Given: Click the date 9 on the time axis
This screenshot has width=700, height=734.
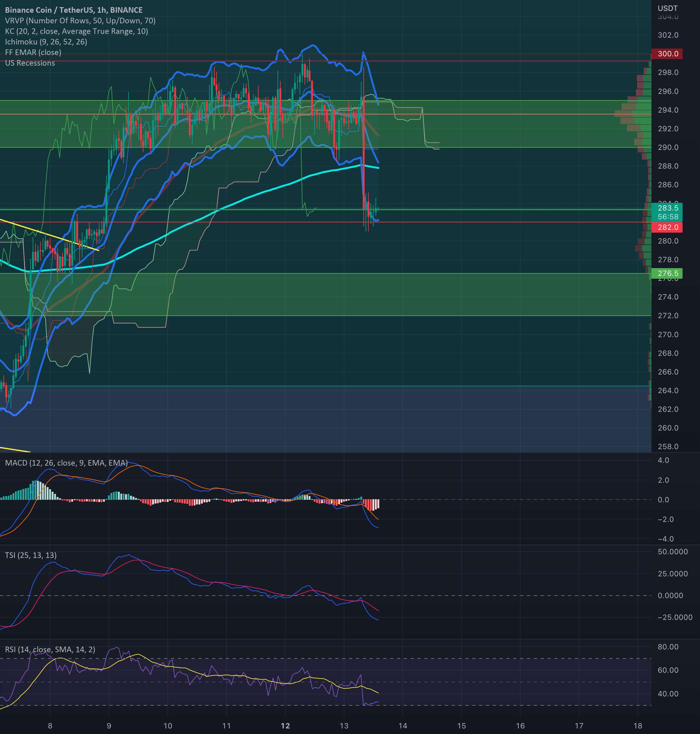Looking at the screenshot, I should coord(109,726).
